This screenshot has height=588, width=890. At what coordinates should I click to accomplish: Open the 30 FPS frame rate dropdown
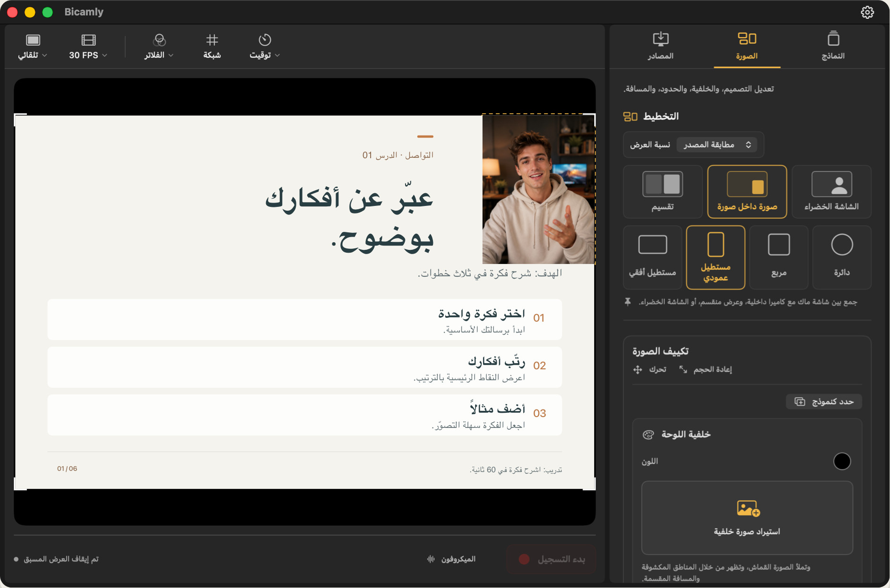click(x=88, y=47)
